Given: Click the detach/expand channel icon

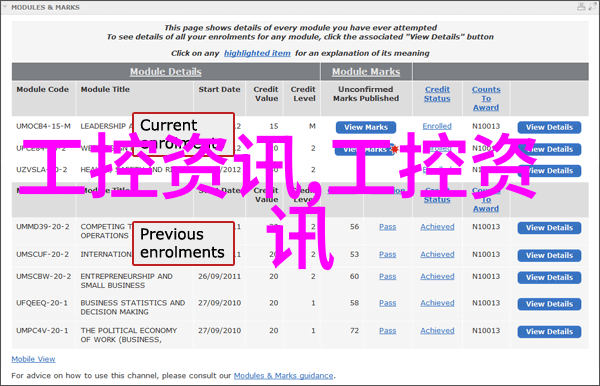Looking at the screenshot, I should [x=592, y=7].
